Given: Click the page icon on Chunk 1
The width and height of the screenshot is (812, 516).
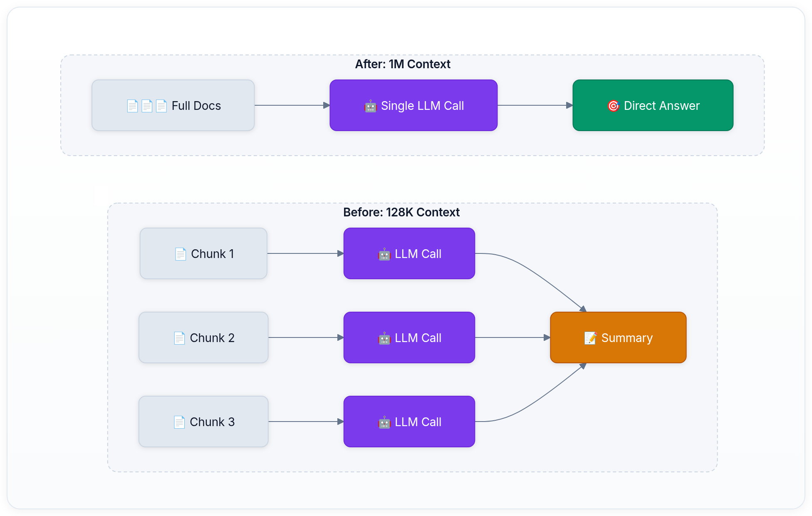Looking at the screenshot, I should (181, 254).
